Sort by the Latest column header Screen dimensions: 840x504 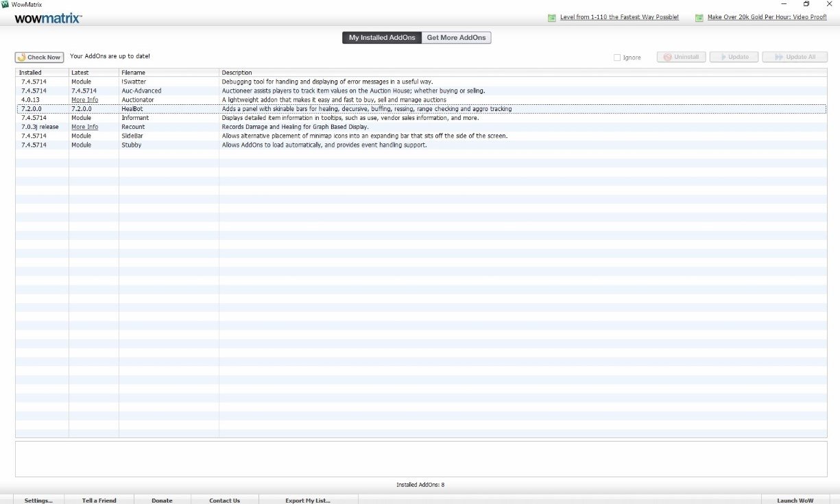point(94,73)
